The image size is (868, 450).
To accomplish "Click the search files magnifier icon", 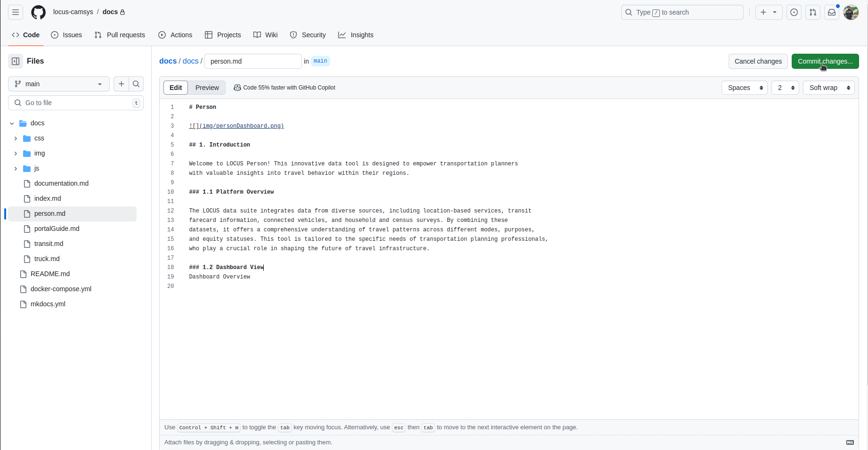I will point(136,84).
